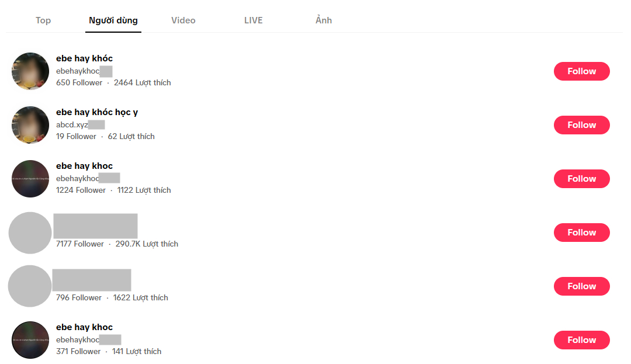Image resolution: width=631 pixels, height=364 pixels.
Task: Open the Video tab
Action: (x=183, y=20)
